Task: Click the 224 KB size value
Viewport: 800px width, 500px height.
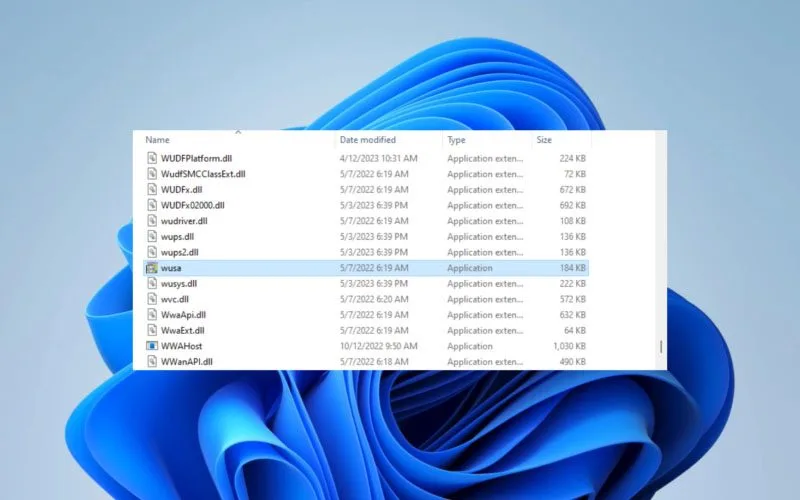Action: tap(572, 158)
